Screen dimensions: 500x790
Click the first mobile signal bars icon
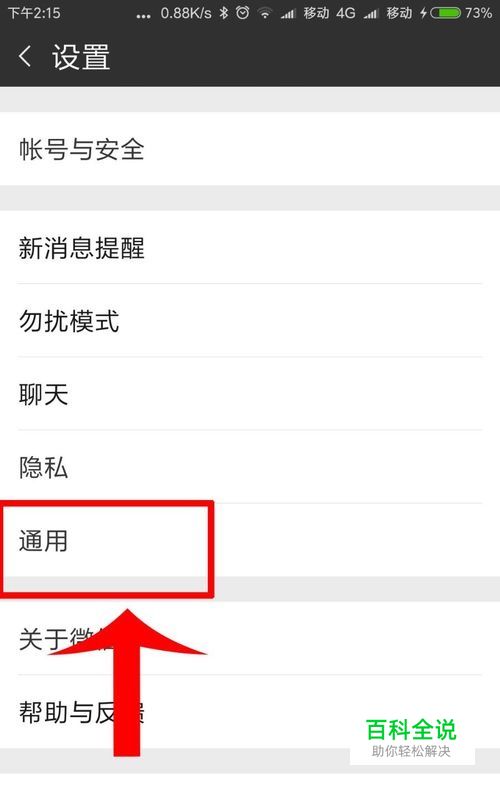[288, 14]
